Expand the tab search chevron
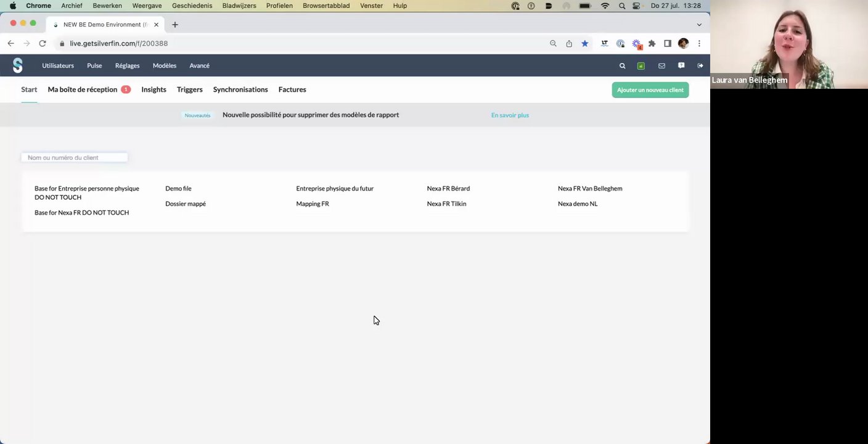This screenshot has width=868, height=444. 699,25
